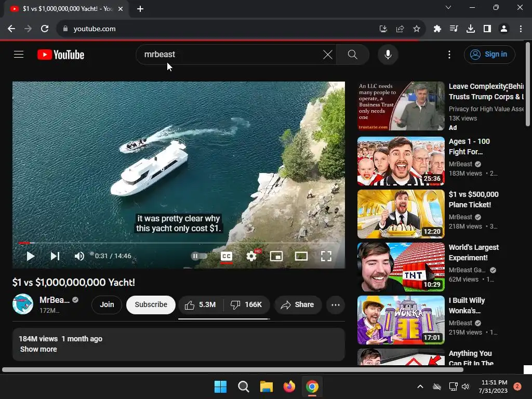Reload the current page

point(45,29)
